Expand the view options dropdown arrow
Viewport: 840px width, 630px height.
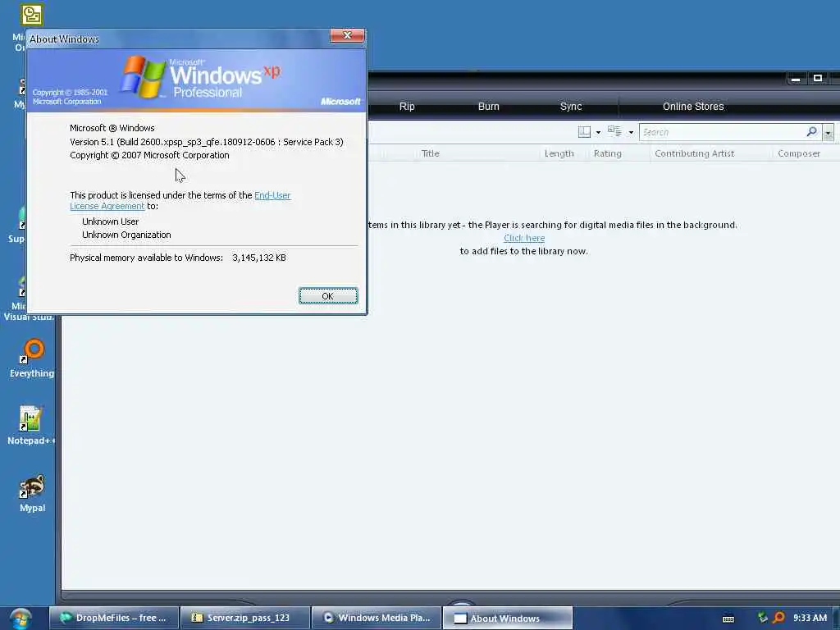pos(631,132)
